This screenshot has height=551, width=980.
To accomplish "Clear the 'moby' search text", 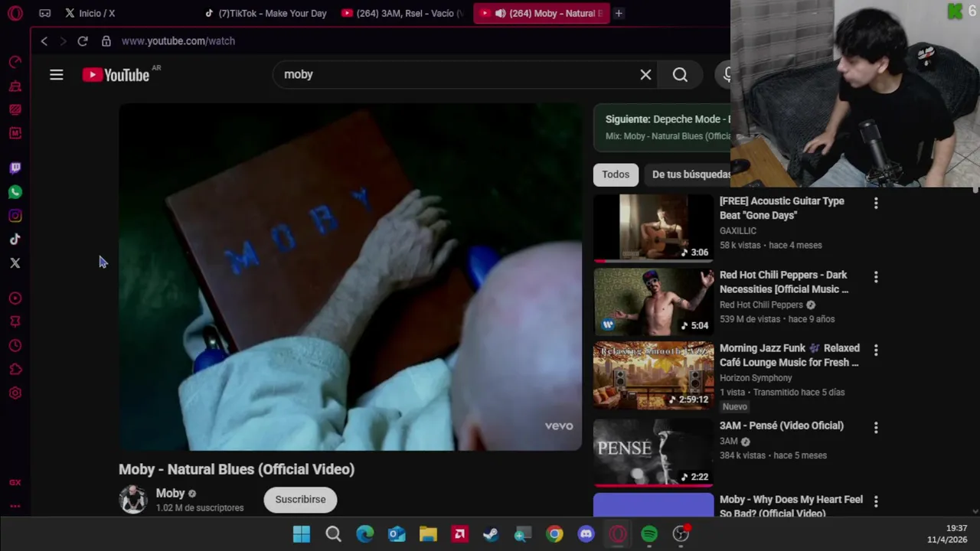I will click(645, 75).
